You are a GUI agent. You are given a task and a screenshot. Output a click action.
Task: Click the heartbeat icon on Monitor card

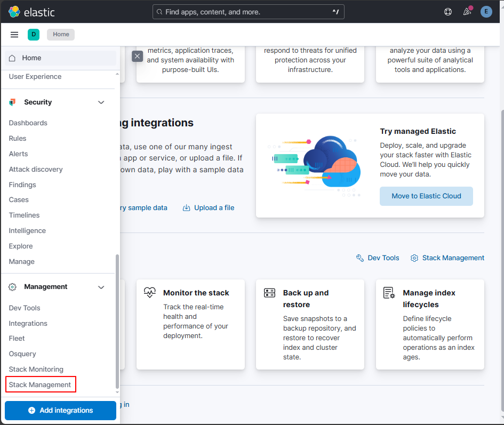pos(150,292)
